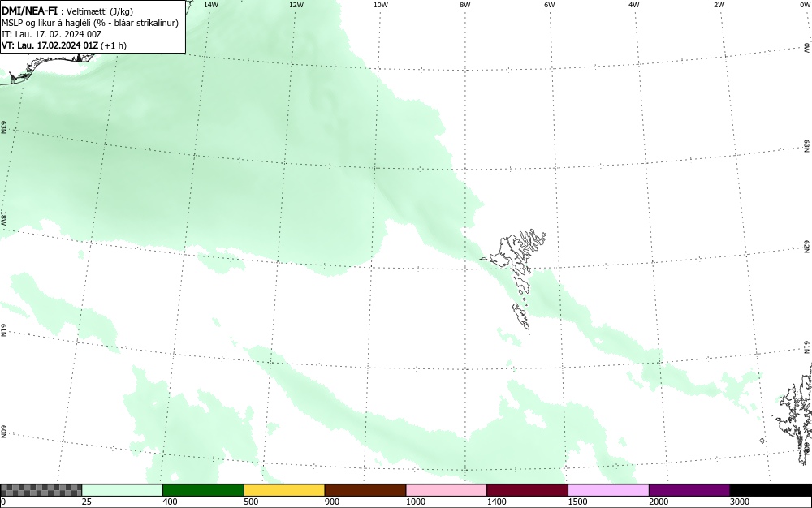Screen dimensions: 812x508
Task: Click the legend value 2000
Action: pyautogui.click(x=659, y=502)
